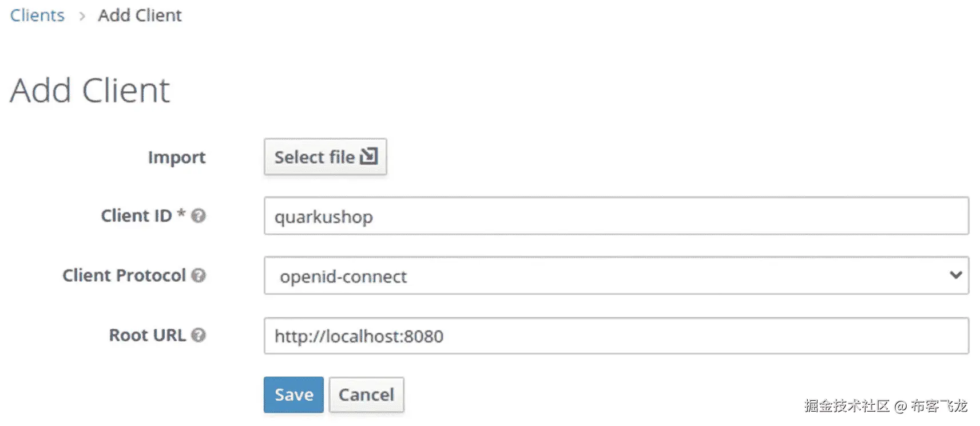The image size is (980, 426).
Task: Click the Import field label
Action: [x=176, y=157]
